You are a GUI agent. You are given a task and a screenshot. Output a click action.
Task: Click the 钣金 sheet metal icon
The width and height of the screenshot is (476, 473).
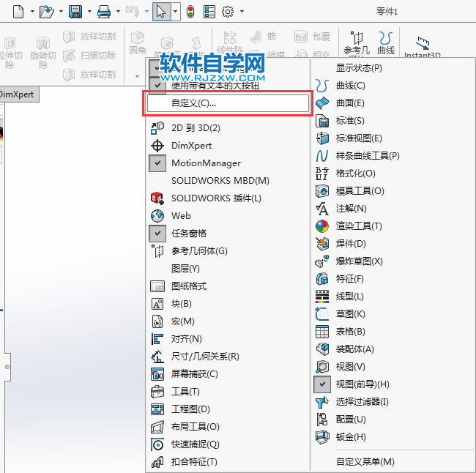(x=322, y=437)
